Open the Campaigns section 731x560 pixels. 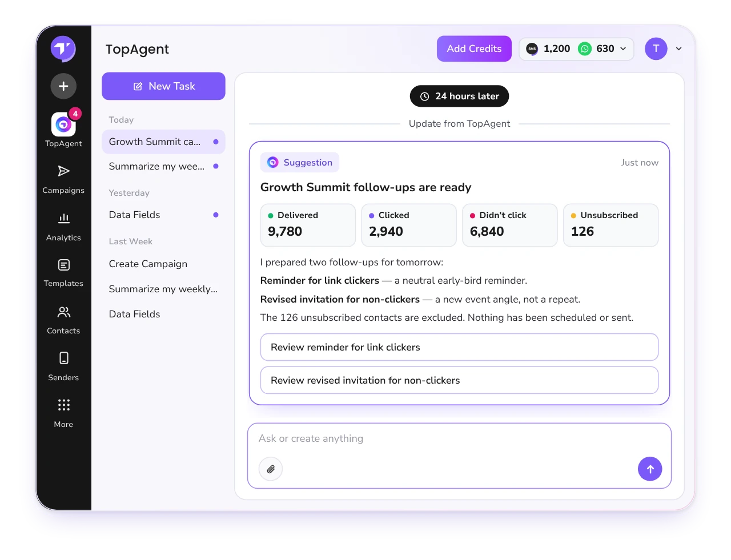[63, 179]
